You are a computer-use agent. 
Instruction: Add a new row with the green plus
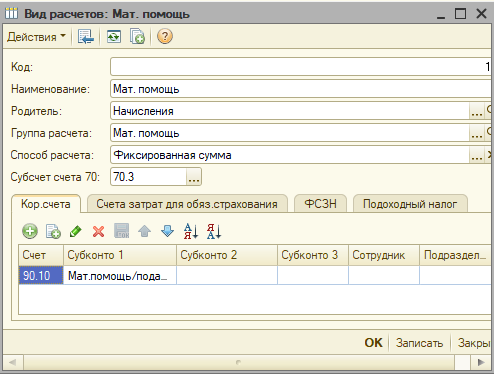click(30, 231)
